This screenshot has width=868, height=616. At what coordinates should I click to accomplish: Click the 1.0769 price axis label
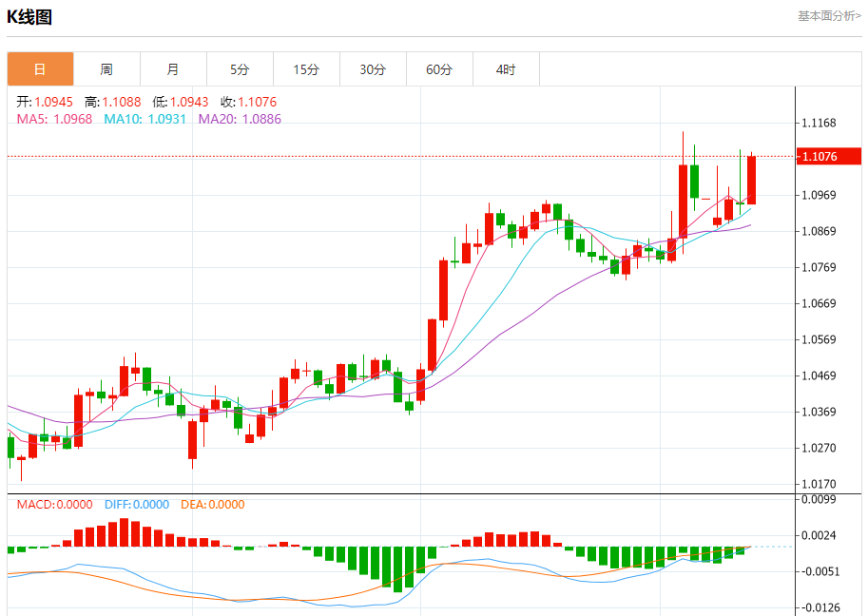[x=819, y=267]
